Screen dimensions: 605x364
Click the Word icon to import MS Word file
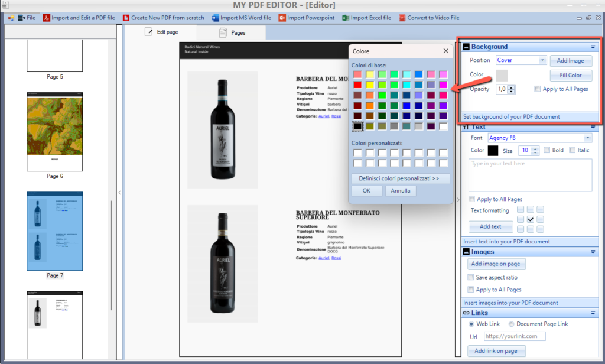[x=216, y=18]
